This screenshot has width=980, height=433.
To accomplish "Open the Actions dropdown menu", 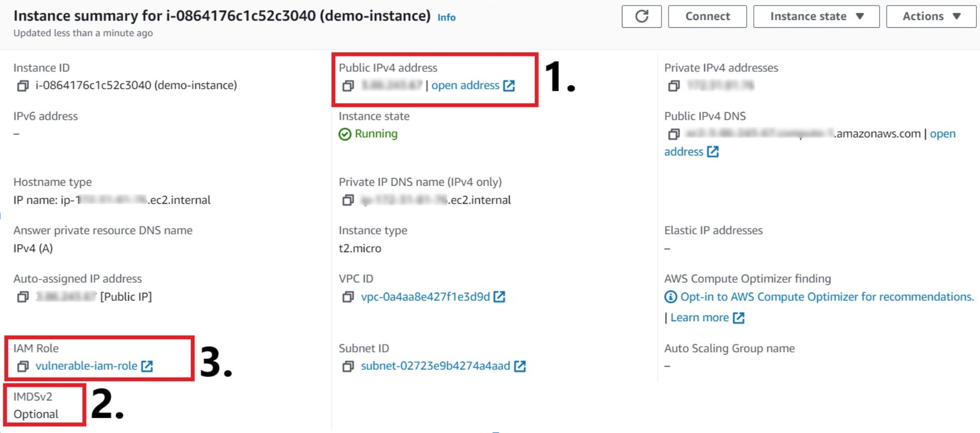I will click(x=931, y=16).
